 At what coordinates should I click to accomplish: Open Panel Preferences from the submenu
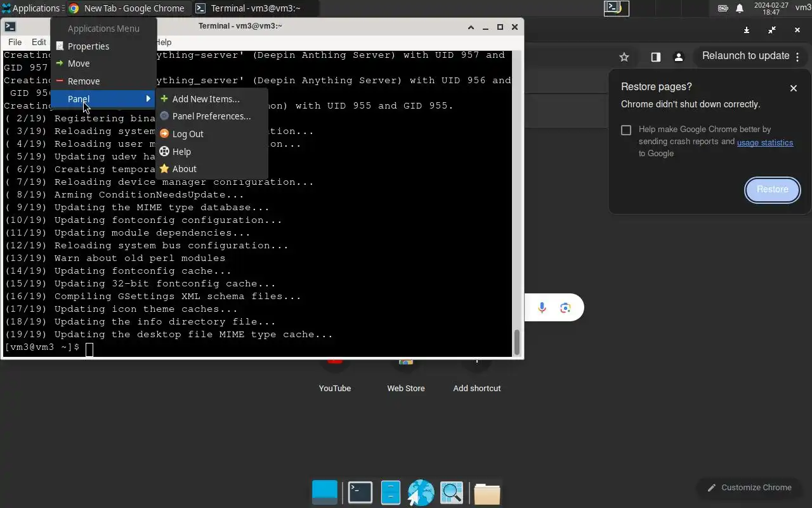[x=211, y=116]
